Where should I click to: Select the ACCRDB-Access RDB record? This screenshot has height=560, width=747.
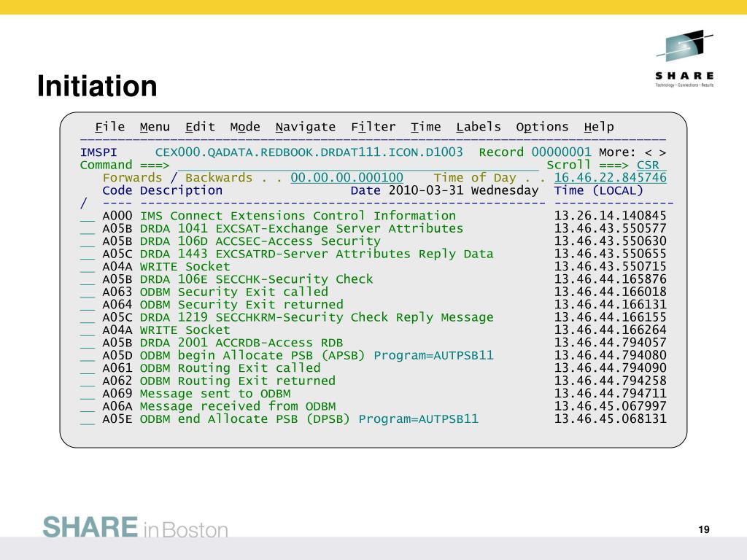373,343
